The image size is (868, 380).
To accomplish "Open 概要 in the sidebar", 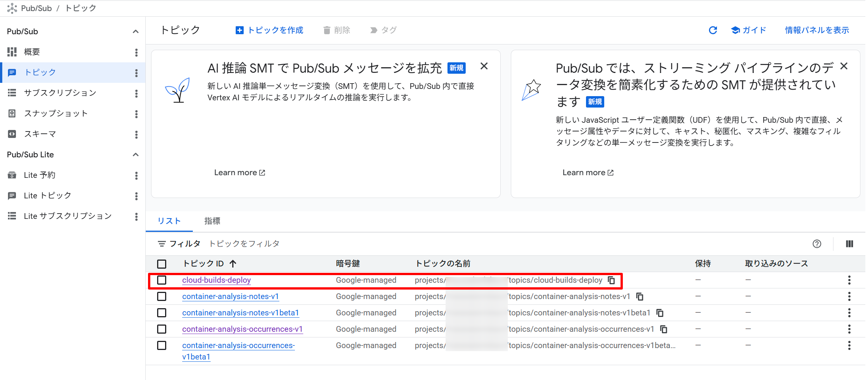I will (x=32, y=52).
